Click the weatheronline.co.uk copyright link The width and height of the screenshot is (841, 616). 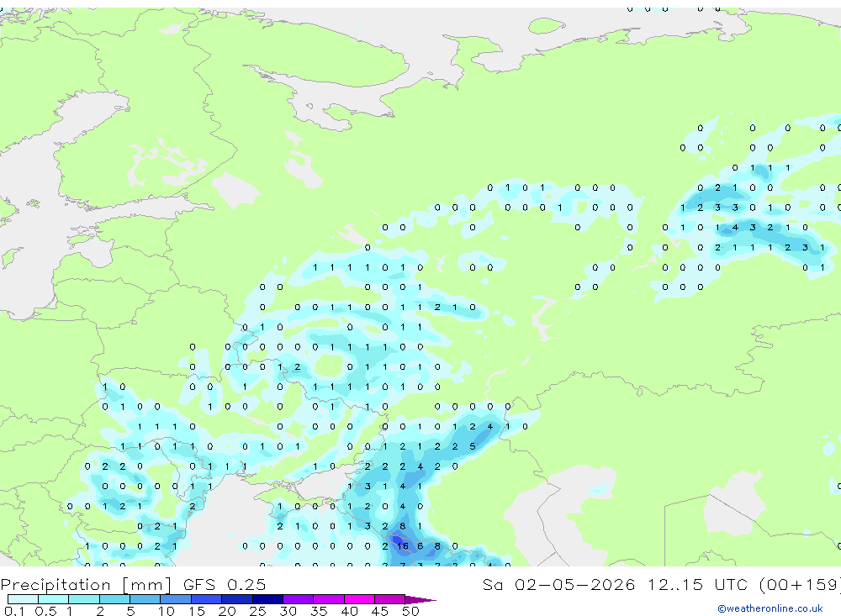click(x=770, y=608)
